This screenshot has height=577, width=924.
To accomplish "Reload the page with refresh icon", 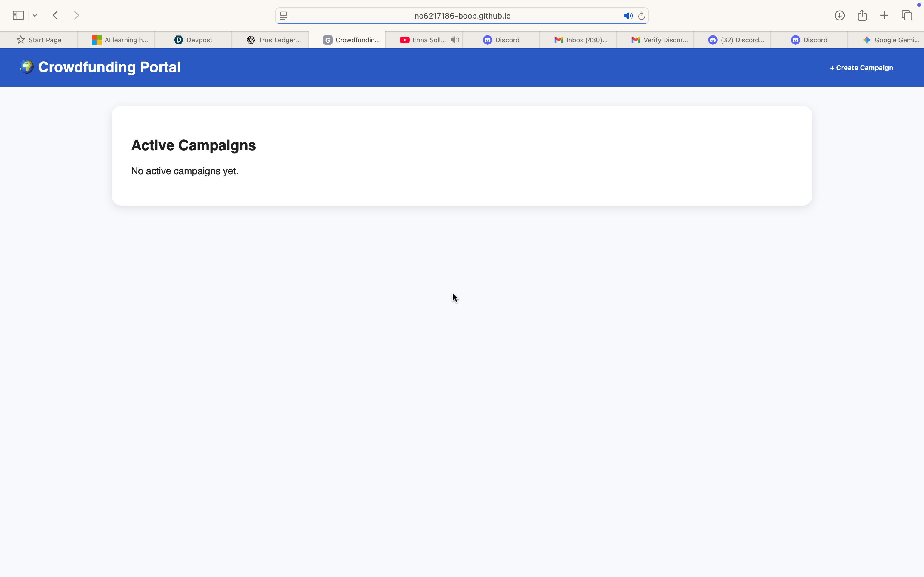I will click(642, 16).
